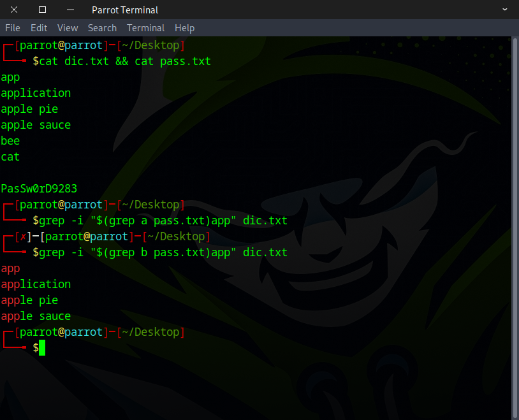Click the red x error indicator in prompt
The image size is (519, 420).
(24, 236)
